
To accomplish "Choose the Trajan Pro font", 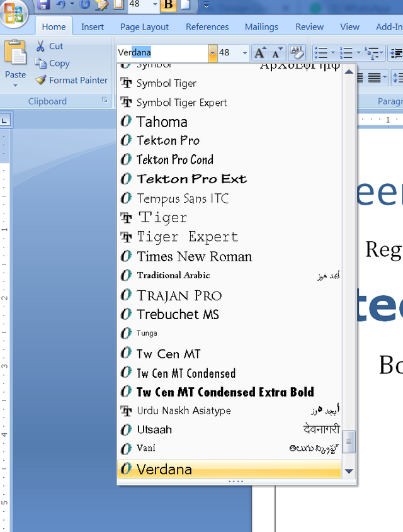I will (x=229, y=295).
